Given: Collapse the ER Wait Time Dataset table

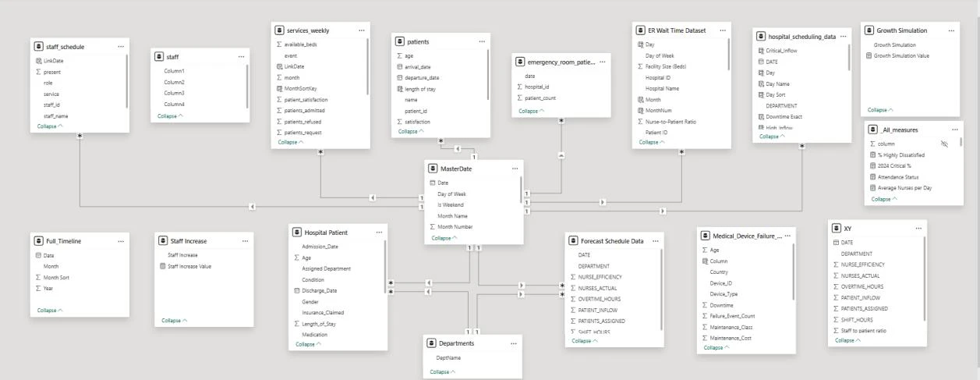Looking at the screenshot, I should [x=652, y=142].
